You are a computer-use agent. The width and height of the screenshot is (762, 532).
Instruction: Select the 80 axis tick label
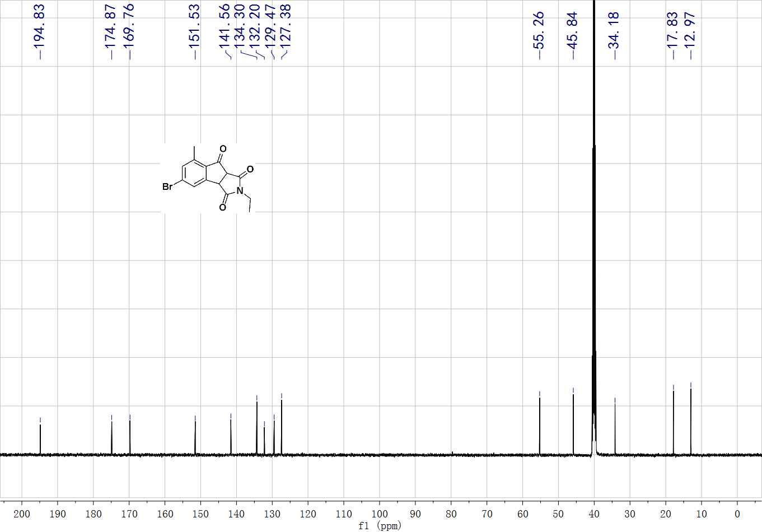(451, 514)
